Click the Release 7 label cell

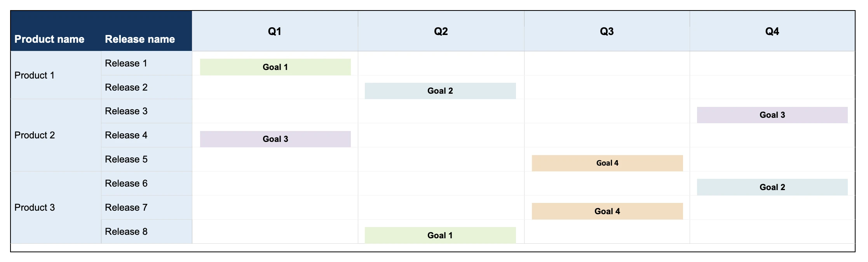[x=146, y=208]
